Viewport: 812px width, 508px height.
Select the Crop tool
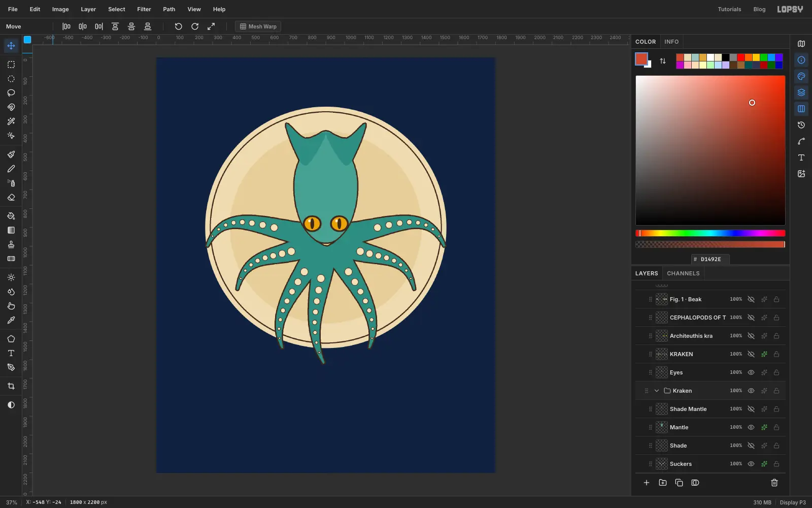click(x=11, y=386)
